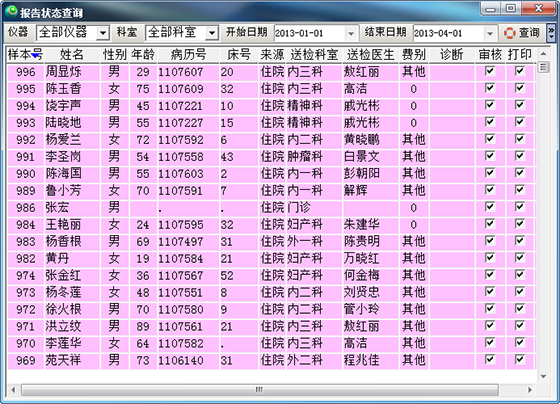This screenshot has height=404, width=560.
Task: Click the vertical scrollbar up arrow
Action: [x=543, y=54]
